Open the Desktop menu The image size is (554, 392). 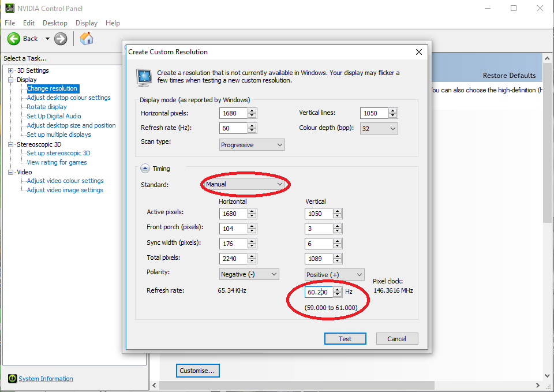pyautogui.click(x=55, y=23)
